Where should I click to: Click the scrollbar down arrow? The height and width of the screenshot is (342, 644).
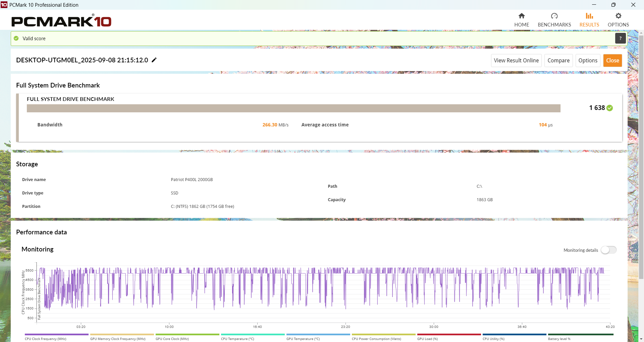pyautogui.click(x=641, y=339)
